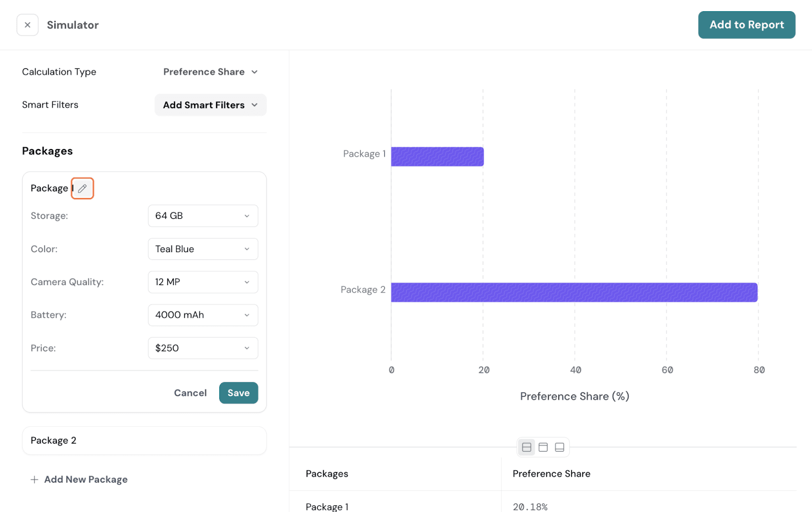
Task: Open the Color dropdown showing Teal Blue
Action: pos(203,249)
